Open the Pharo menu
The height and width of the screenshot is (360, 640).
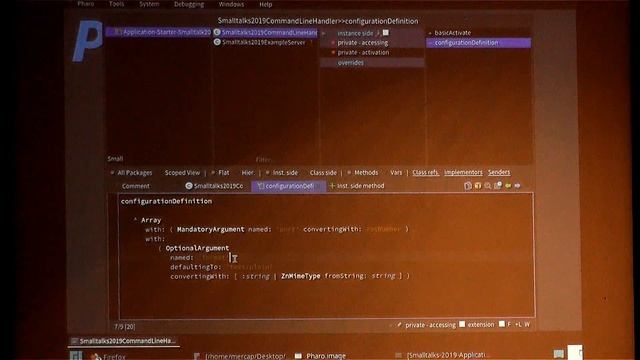tap(86, 4)
